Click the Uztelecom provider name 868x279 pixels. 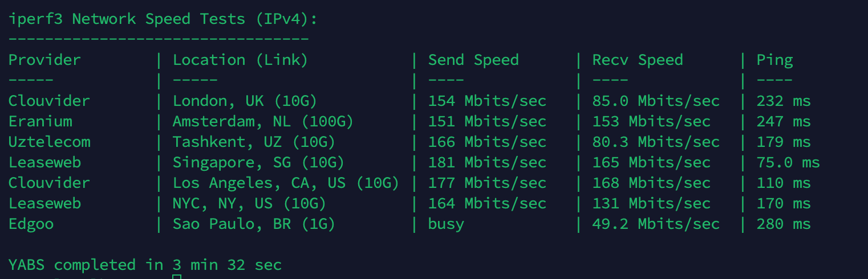pos(49,142)
